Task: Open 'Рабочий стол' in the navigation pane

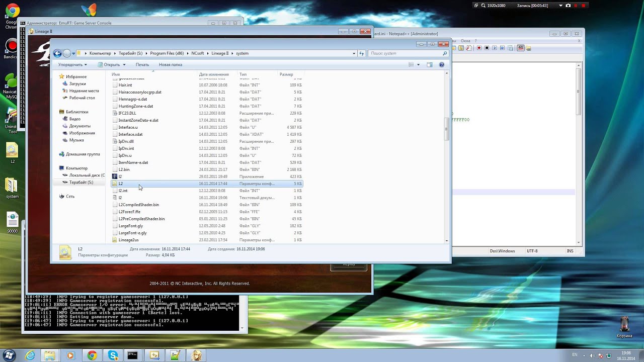Action: coord(82,98)
